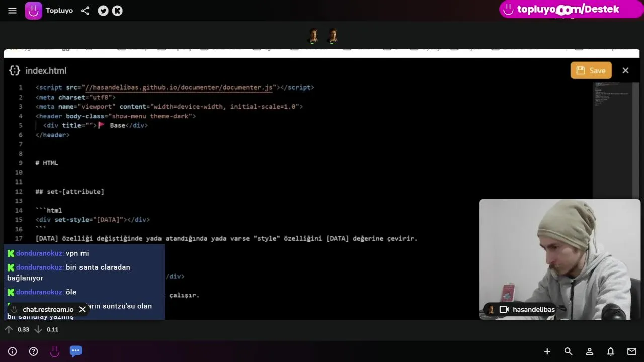Click the red flag emoji in code
Viewport: 644px width, 362px height.
(101, 125)
